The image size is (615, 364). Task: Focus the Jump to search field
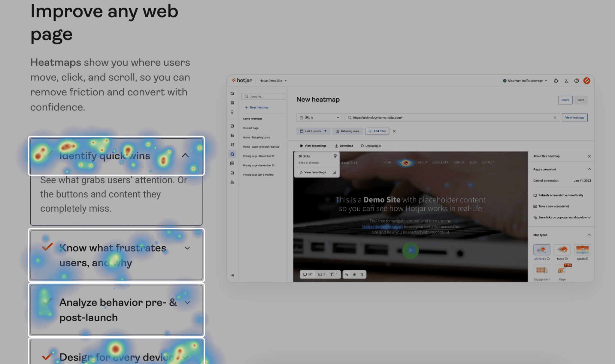tap(263, 96)
